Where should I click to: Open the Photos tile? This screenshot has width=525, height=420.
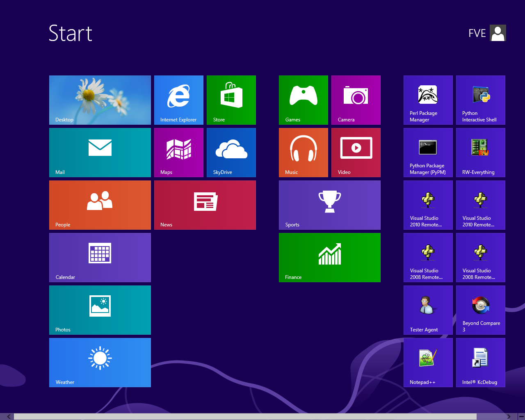point(100,310)
